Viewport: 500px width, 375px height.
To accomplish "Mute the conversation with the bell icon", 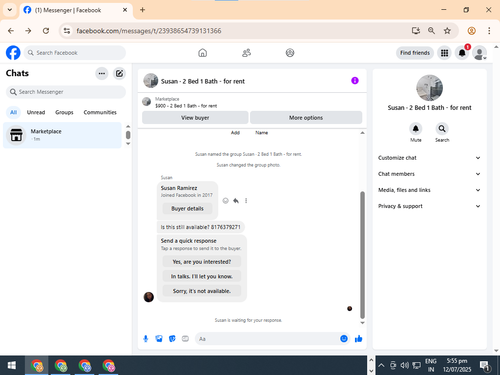I will tap(416, 128).
